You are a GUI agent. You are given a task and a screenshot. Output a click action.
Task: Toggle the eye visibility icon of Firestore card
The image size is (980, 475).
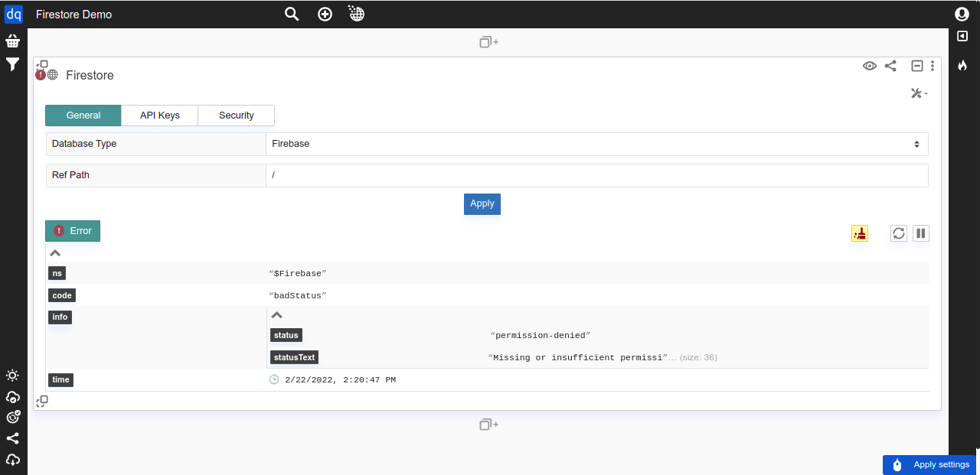[870, 66]
